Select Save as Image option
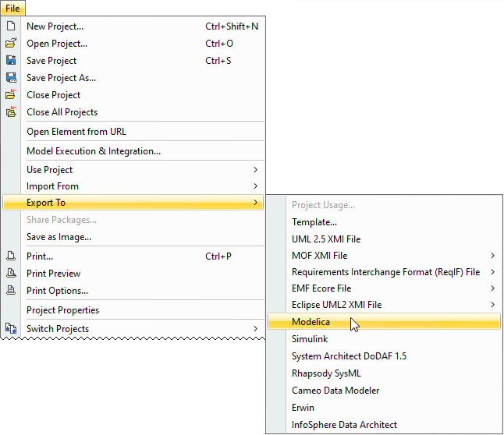This screenshot has height=435, width=504. pyautogui.click(x=59, y=237)
